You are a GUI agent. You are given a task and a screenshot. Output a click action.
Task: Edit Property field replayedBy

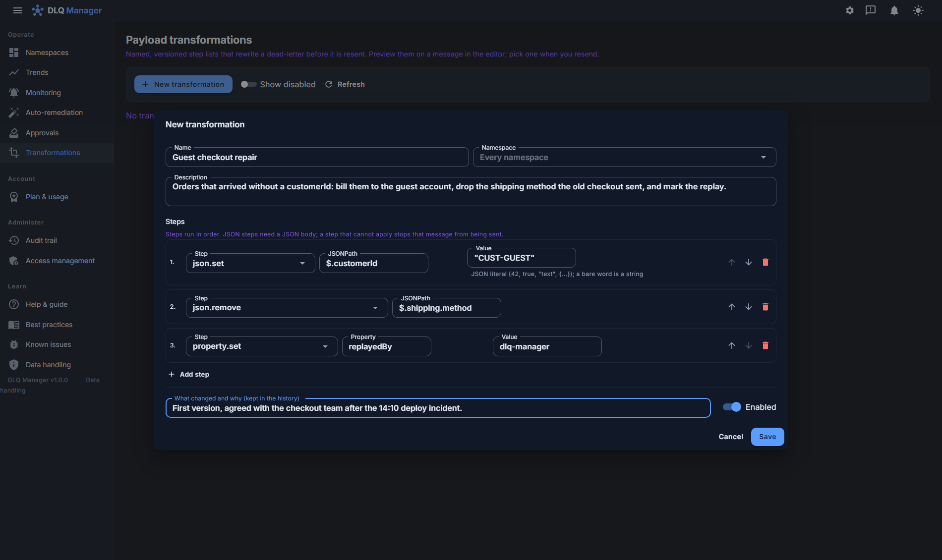387,346
